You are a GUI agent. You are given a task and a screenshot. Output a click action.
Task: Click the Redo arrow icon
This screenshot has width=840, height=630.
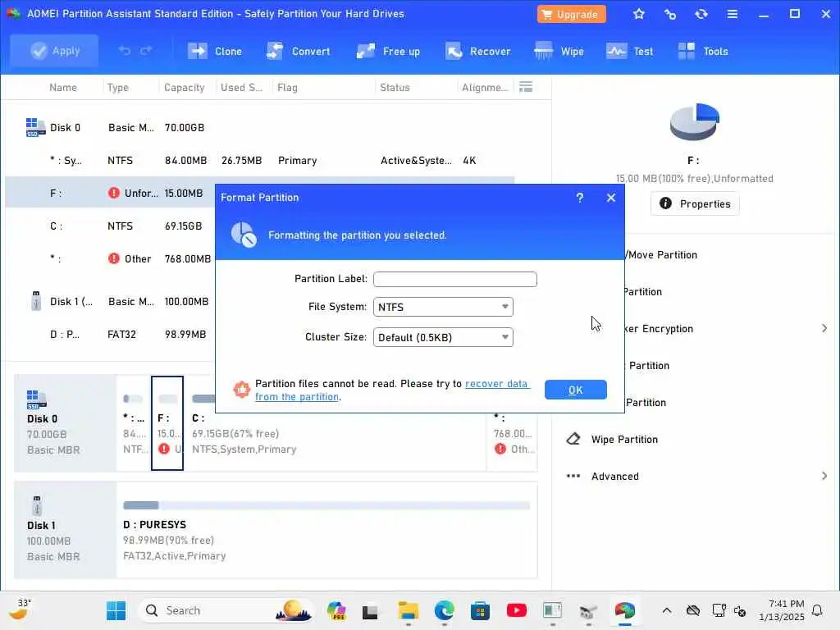pos(146,51)
